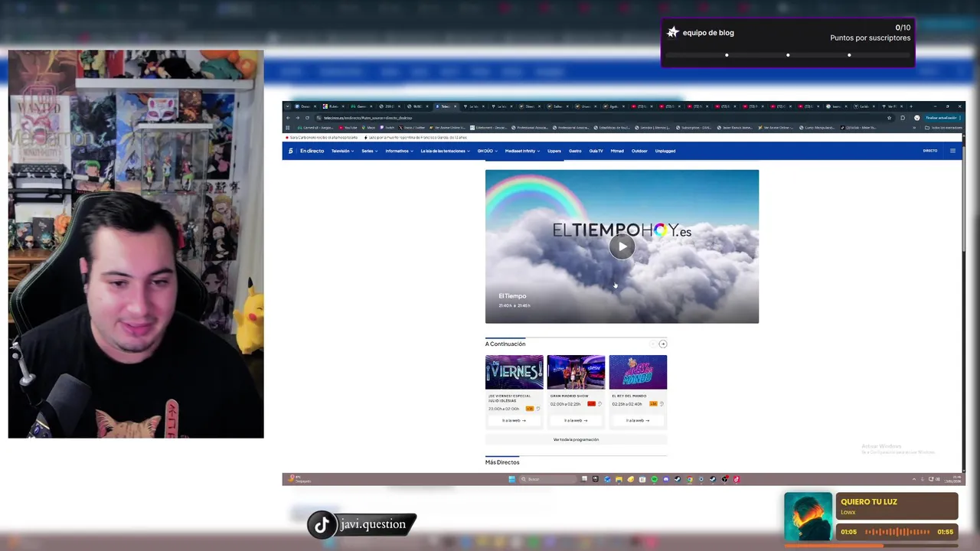Show hidden system tray icons chevron
Screen dimensions: 980x551
click(913, 479)
